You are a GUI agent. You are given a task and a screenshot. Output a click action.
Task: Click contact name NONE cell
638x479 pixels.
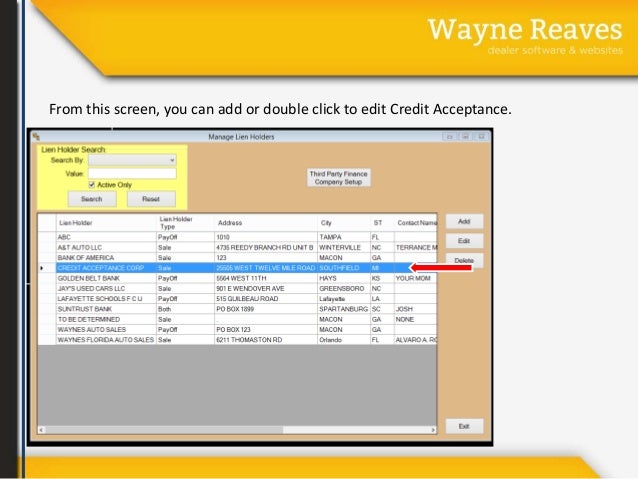415,319
